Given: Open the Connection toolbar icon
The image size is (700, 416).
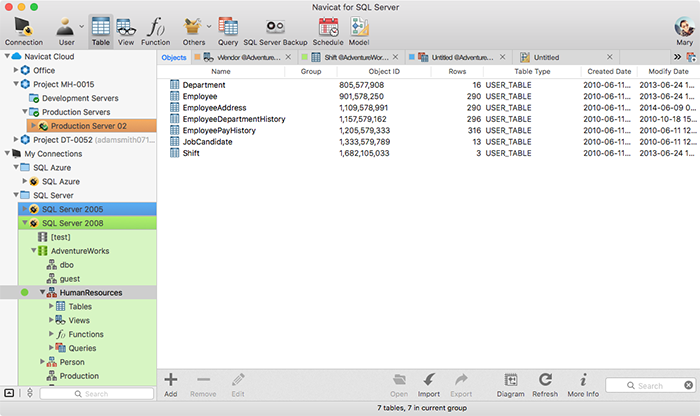Looking at the screenshot, I should coord(24,31).
